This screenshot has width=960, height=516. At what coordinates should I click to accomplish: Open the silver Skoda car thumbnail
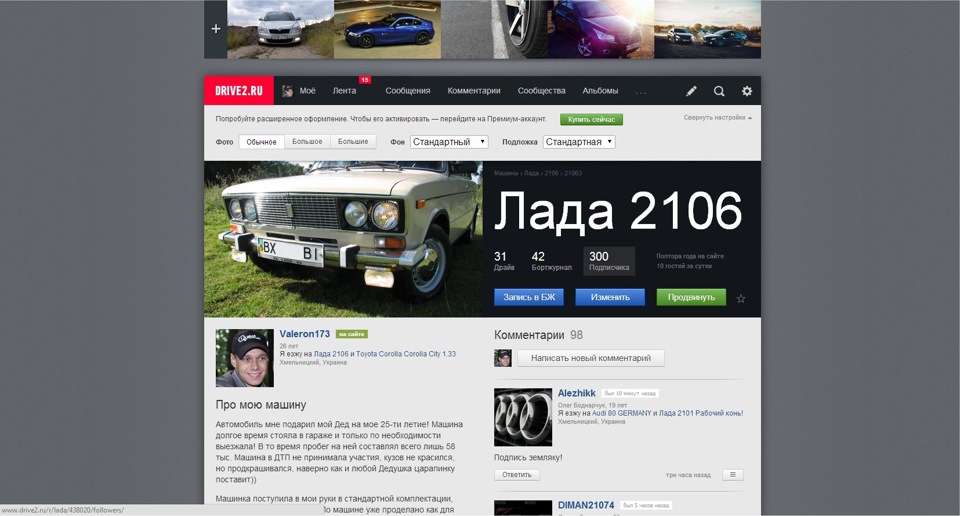click(x=280, y=29)
